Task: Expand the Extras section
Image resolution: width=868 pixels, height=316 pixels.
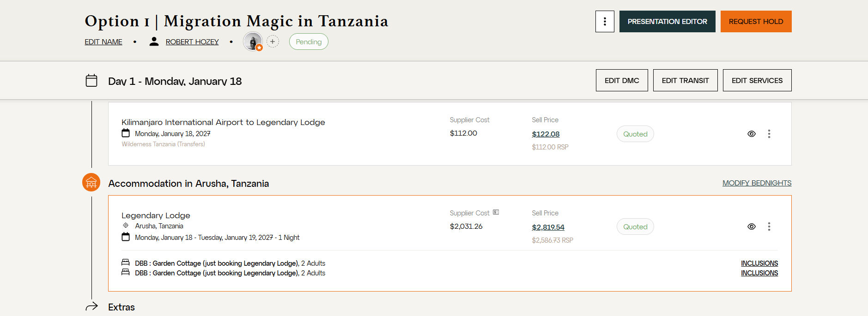Action: coord(121,307)
